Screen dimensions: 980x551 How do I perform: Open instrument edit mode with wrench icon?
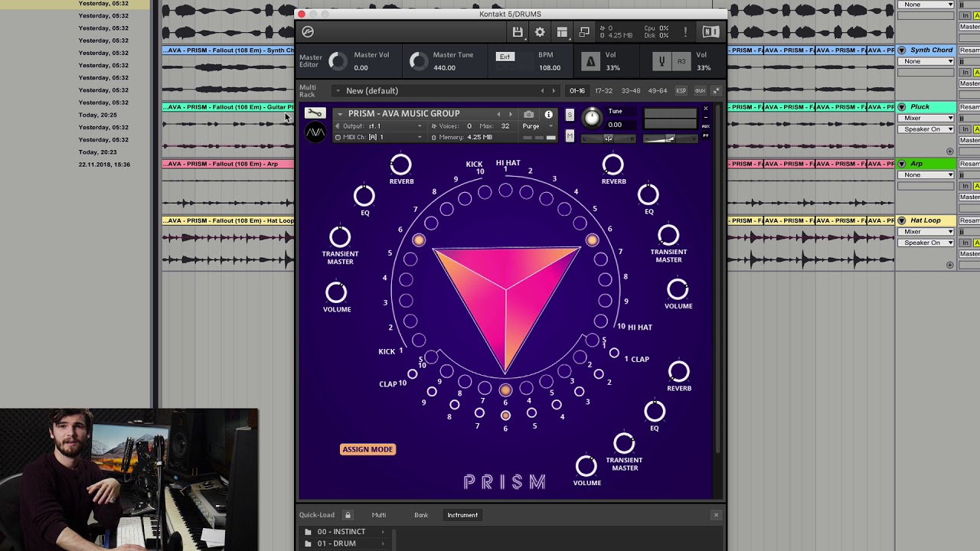[x=315, y=113]
